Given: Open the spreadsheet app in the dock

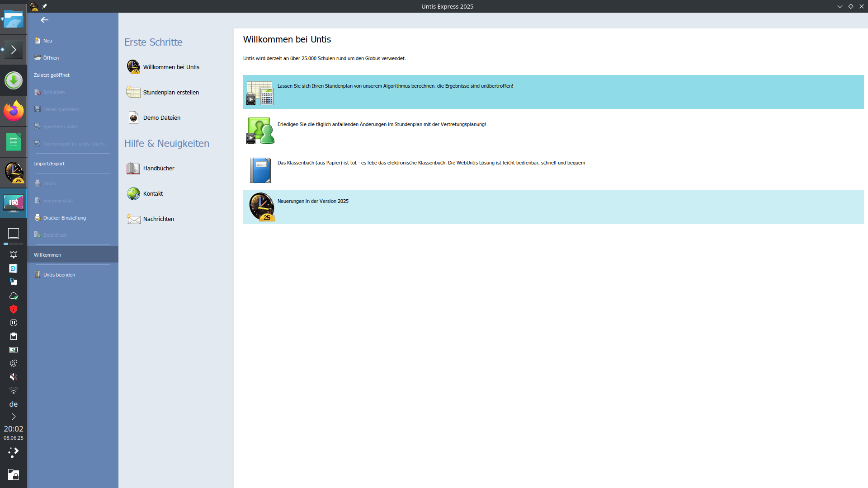Looking at the screenshot, I should coord(14,142).
